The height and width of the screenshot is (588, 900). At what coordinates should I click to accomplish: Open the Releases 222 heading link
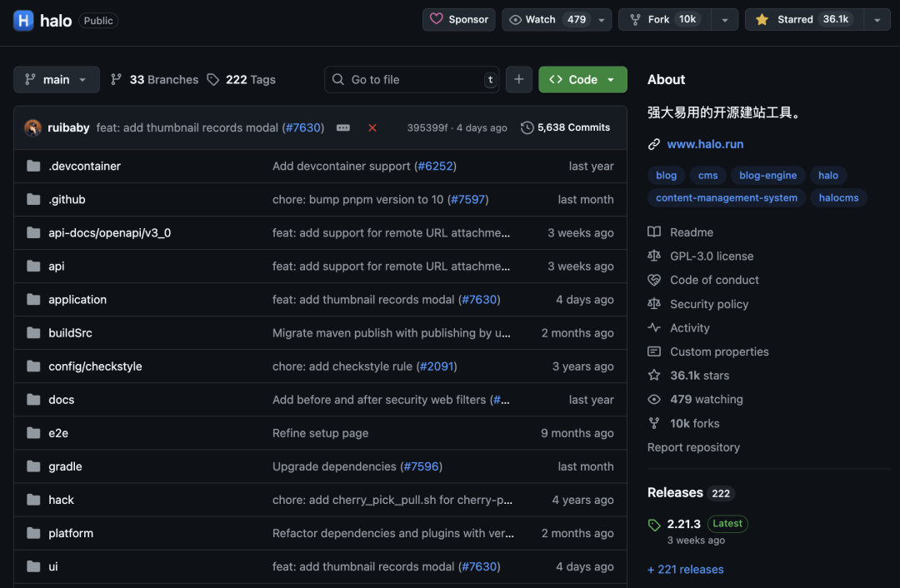click(x=691, y=493)
